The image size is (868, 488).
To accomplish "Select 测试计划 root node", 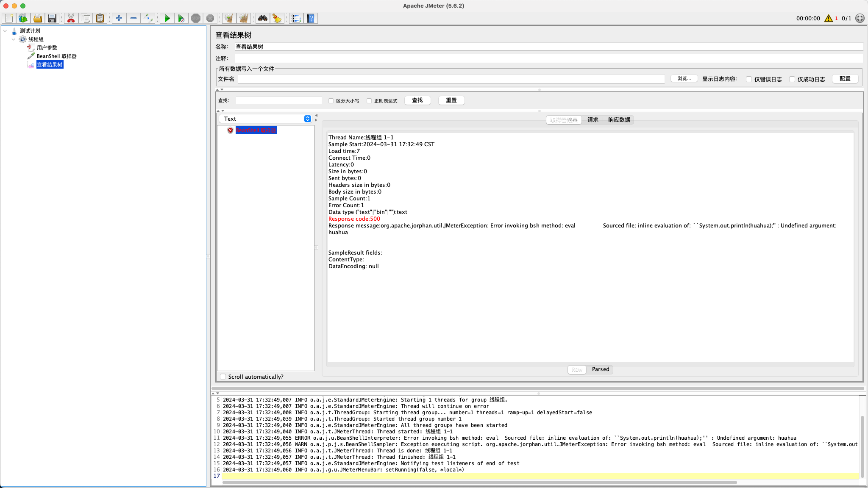I will (x=30, y=30).
